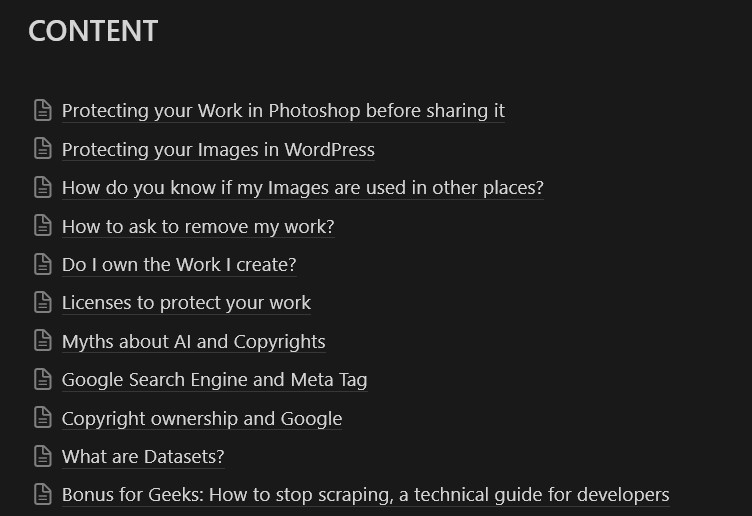
Task: Open Copyright ownership and Google link
Action: [202, 418]
